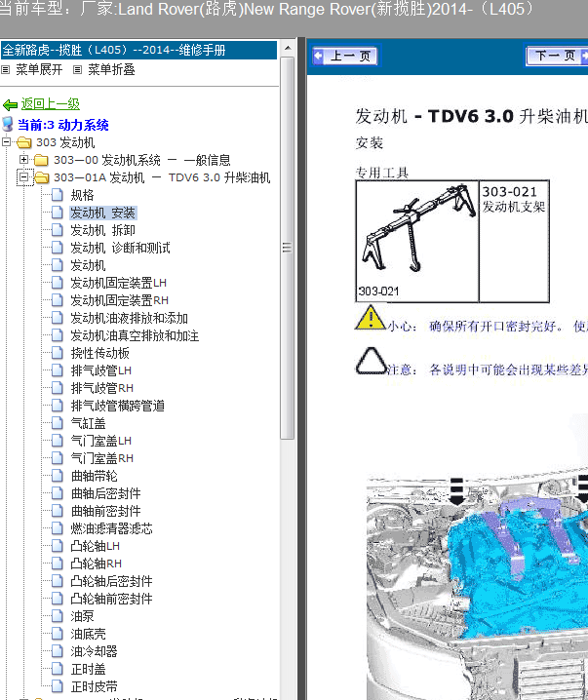Click document icon of 油底壳

57,634
